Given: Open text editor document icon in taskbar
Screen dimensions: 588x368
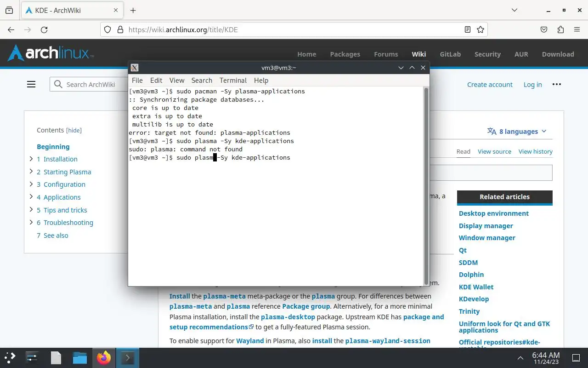Looking at the screenshot, I should (56, 357).
